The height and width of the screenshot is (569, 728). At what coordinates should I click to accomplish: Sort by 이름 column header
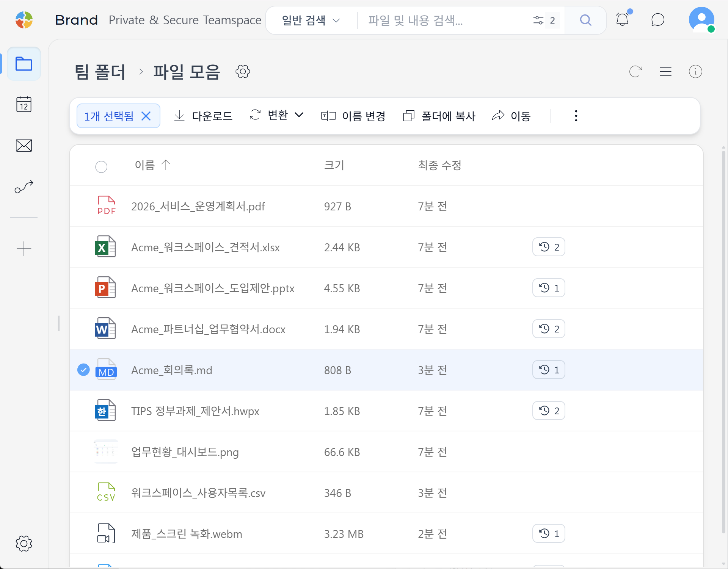[152, 165]
